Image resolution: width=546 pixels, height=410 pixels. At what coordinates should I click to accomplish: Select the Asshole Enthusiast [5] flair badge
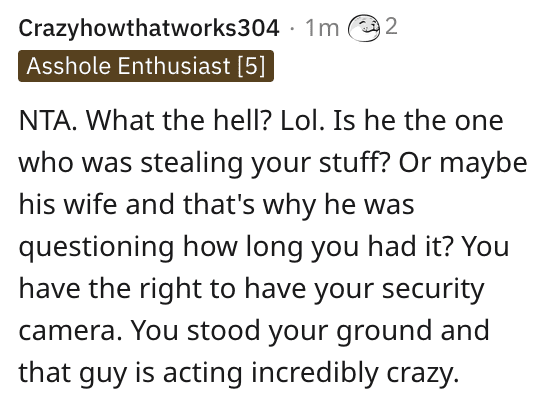click(x=146, y=66)
